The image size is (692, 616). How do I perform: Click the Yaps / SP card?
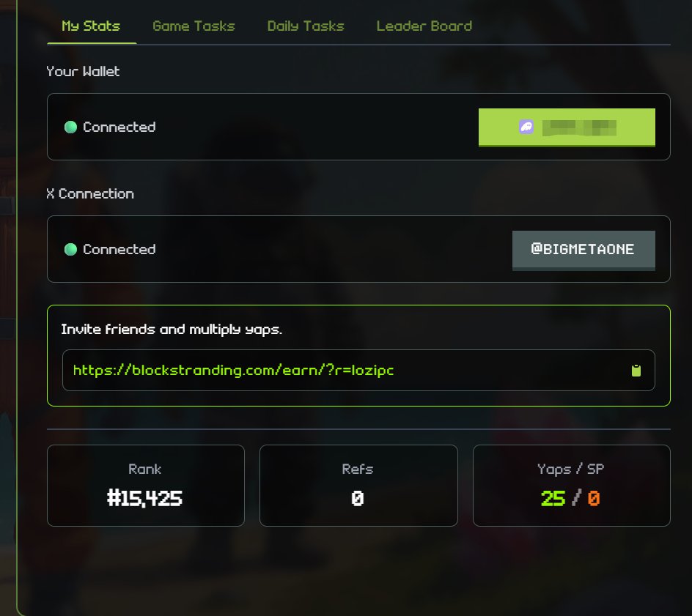click(572, 486)
